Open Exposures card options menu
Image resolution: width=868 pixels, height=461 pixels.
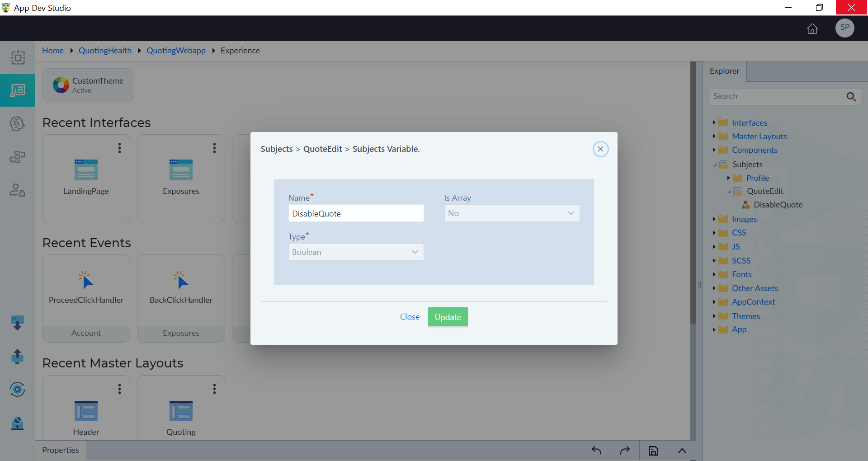(x=214, y=148)
